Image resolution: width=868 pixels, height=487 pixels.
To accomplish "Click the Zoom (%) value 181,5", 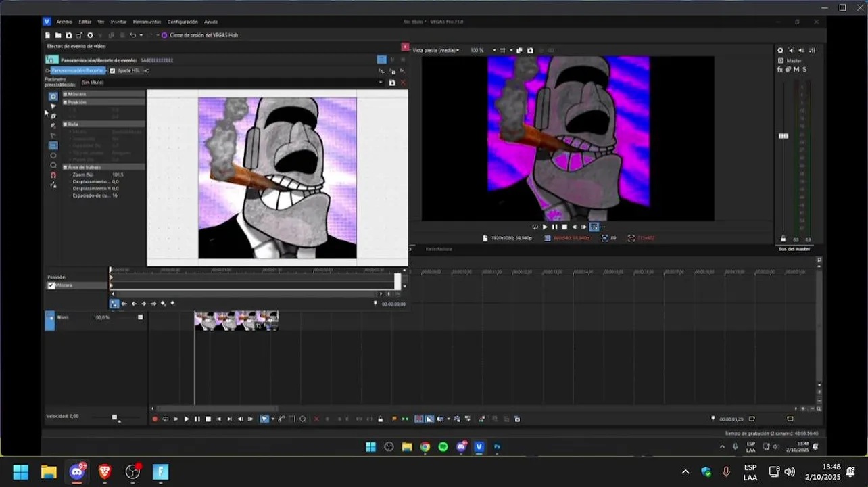I will pyautogui.click(x=118, y=175).
